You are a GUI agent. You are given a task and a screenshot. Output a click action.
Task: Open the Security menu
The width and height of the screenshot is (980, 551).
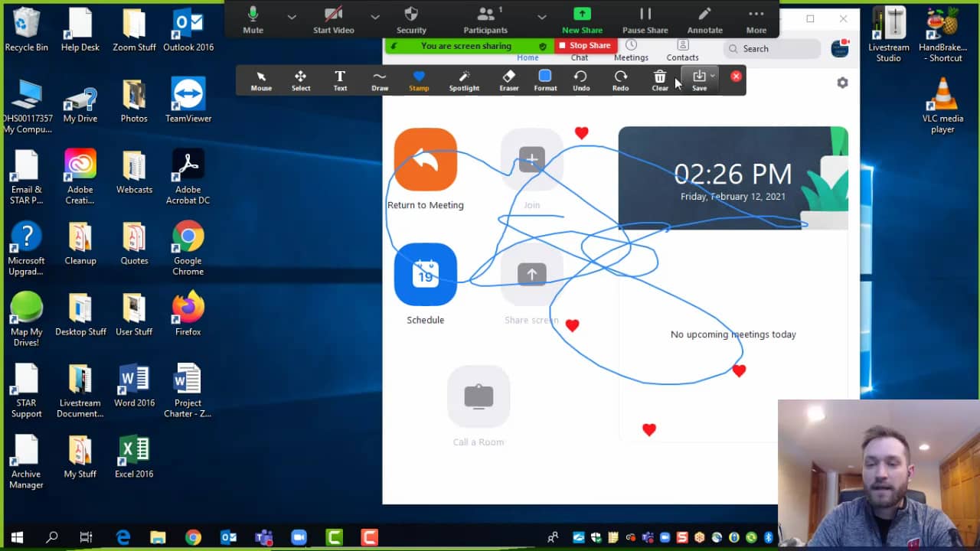tap(411, 20)
